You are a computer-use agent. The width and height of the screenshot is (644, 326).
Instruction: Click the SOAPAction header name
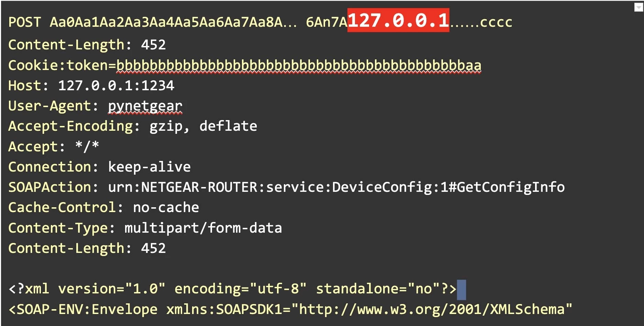click(50, 187)
